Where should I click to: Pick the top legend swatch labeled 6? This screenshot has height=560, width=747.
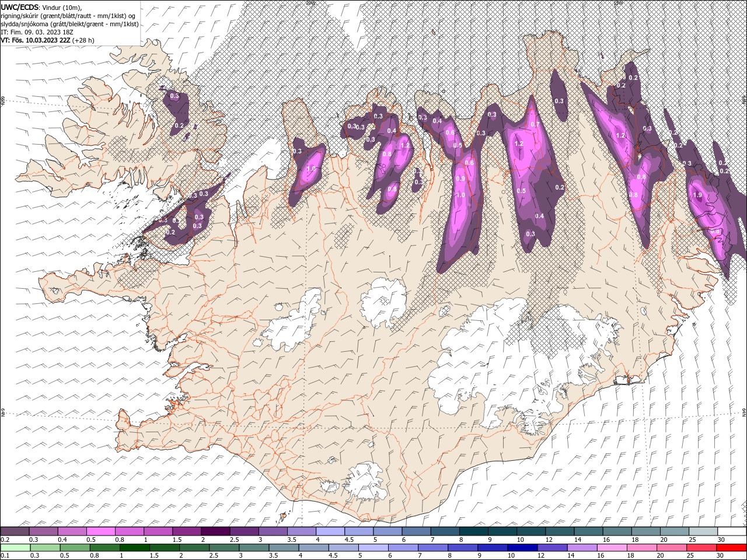416,531
